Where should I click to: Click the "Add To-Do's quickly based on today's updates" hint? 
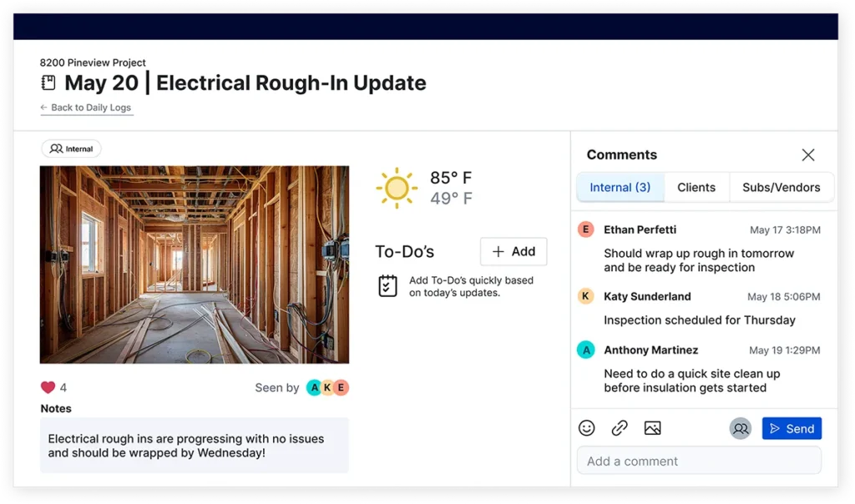click(x=471, y=286)
